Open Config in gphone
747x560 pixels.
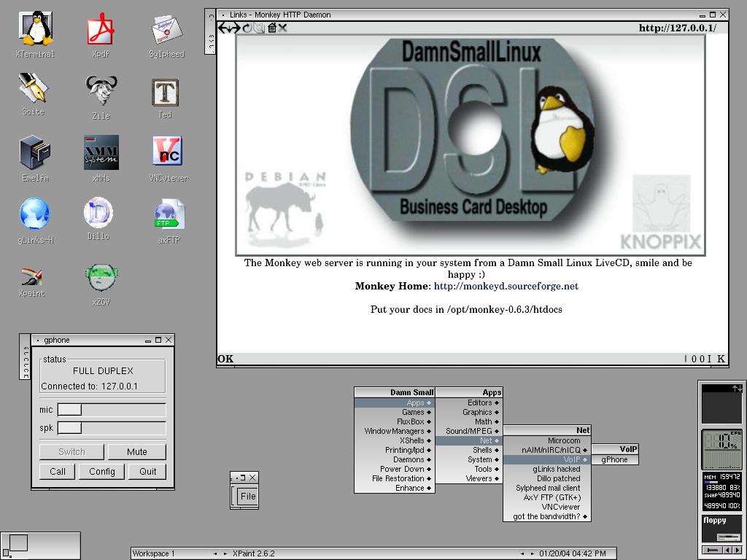pyautogui.click(x=102, y=472)
